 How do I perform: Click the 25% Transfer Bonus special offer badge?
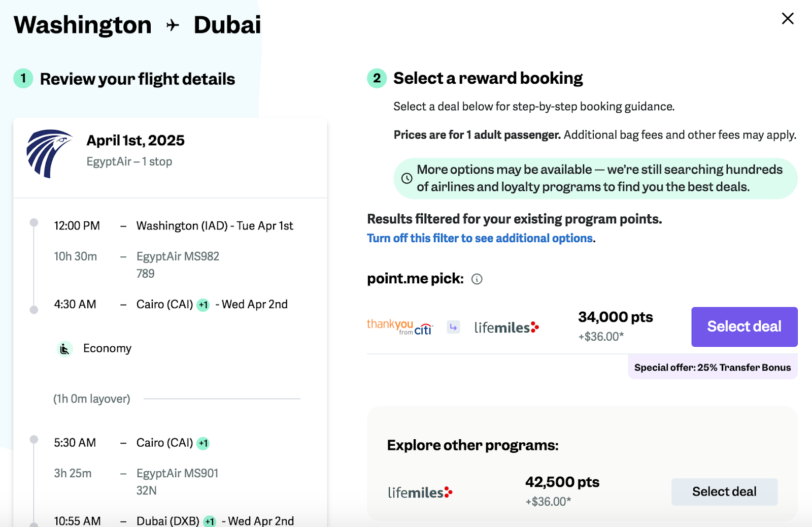[x=713, y=368]
